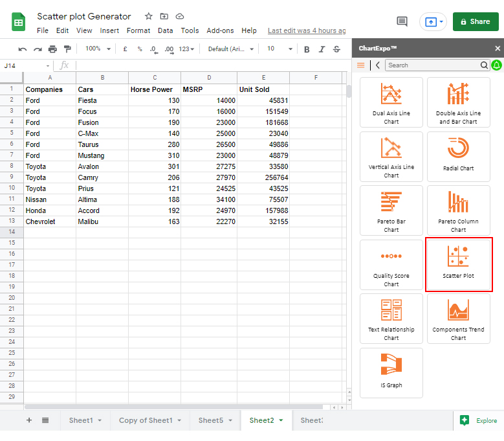Decrease decimal places
504x441 pixels.
(154, 49)
